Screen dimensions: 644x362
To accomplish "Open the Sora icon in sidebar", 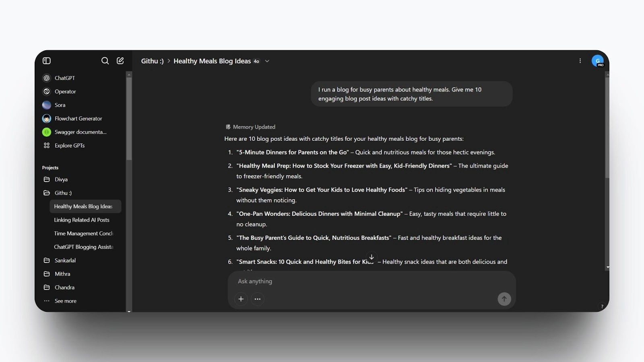I will pyautogui.click(x=47, y=105).
